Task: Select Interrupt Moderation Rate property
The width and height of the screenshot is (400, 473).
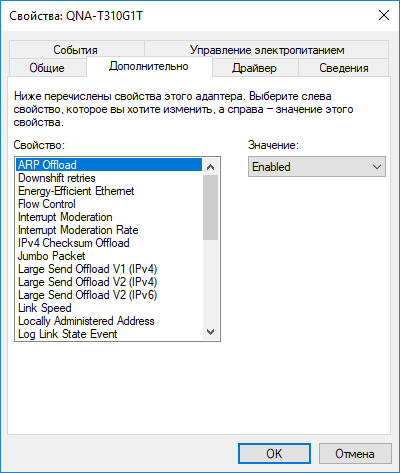Action: (109, 230)
